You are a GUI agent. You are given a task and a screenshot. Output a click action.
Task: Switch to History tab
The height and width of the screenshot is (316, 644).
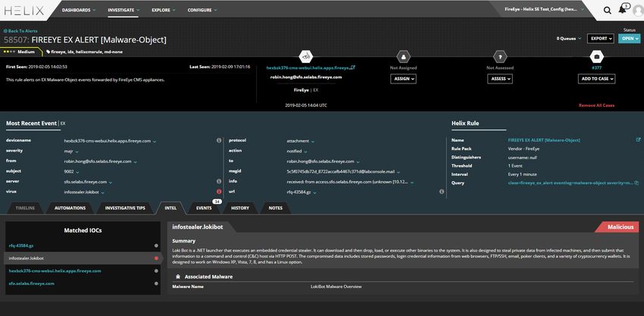point(240,208)
